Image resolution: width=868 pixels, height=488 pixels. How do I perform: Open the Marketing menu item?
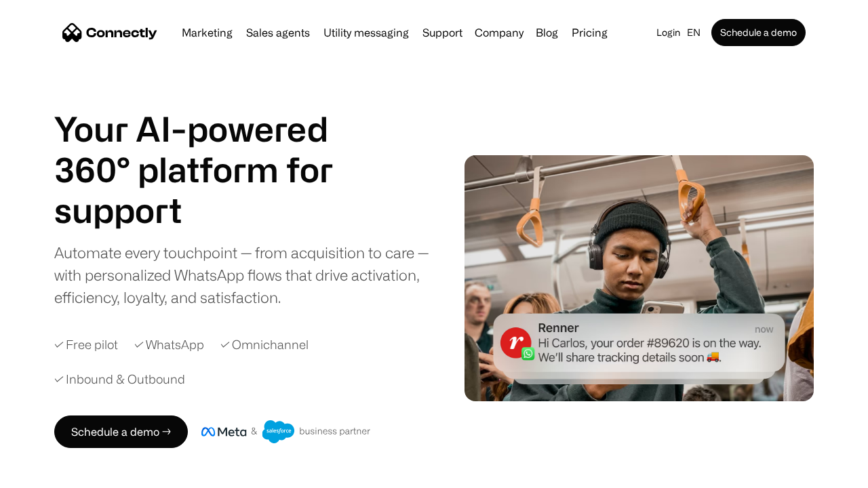pos(207,33)
